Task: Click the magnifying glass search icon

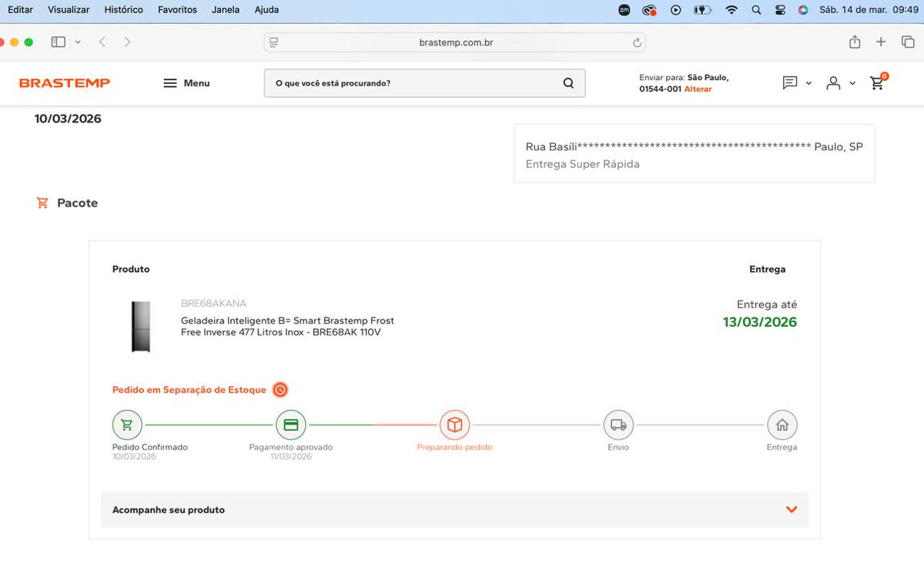Action: pos(568,83)
